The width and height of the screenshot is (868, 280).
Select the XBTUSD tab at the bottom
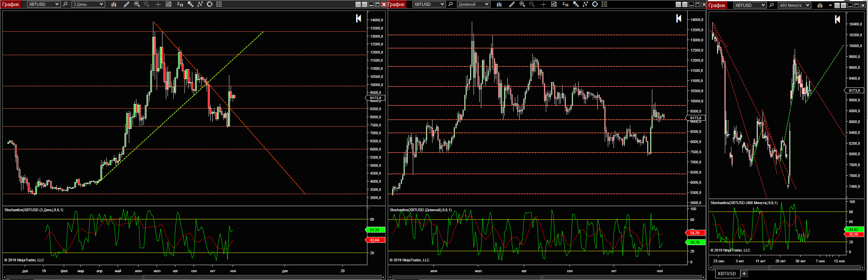tap(727, 274)
